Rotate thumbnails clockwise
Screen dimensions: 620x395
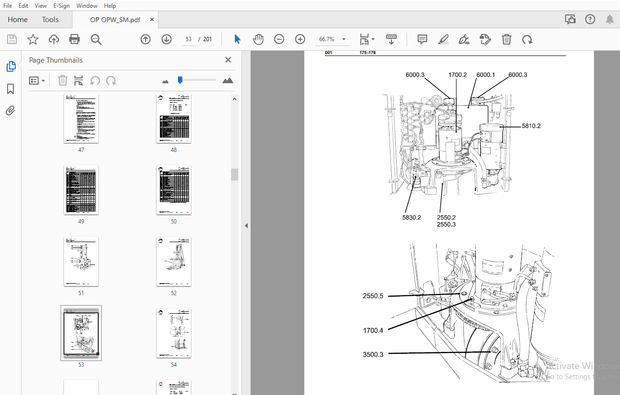(x=111, y=81)
